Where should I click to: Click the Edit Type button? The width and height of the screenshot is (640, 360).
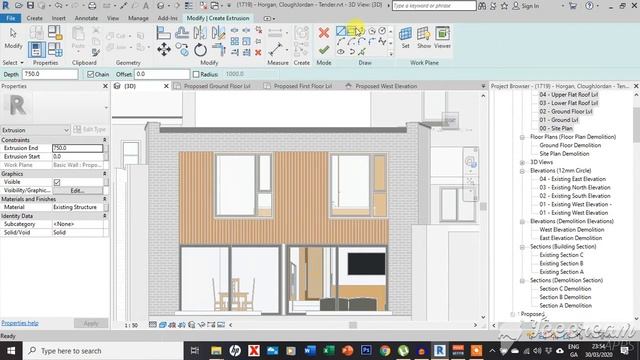(89, 130)
